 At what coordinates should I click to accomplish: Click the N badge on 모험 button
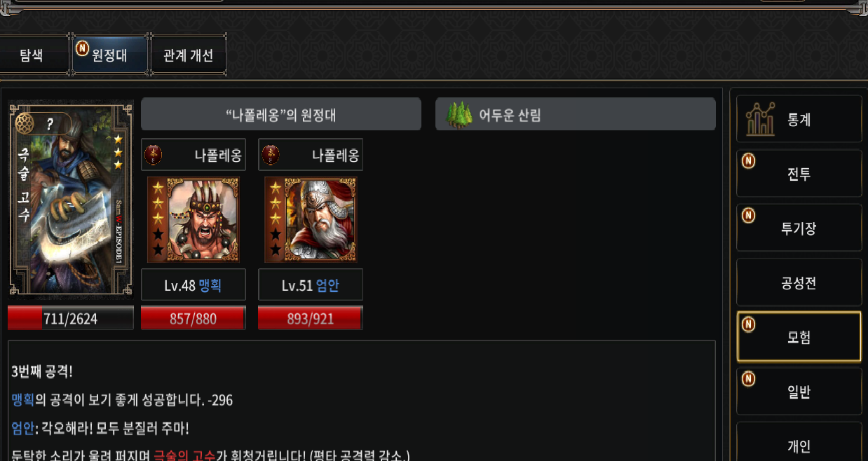[748, 324]
